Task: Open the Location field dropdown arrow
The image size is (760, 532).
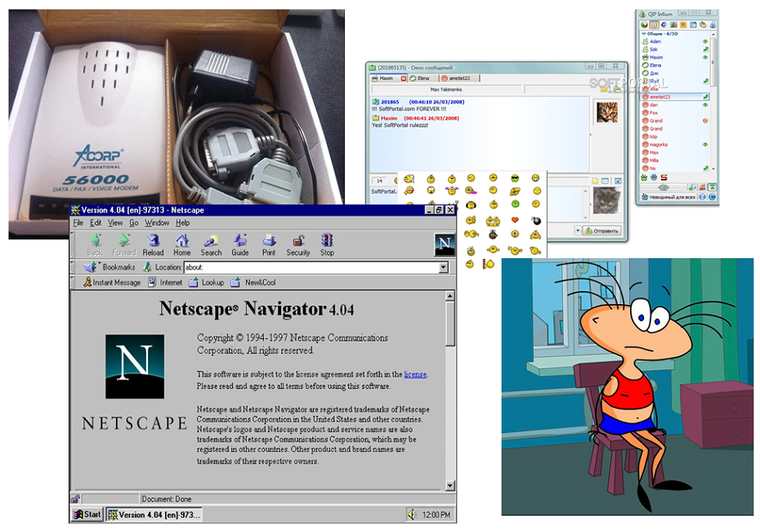Action: click(443, 267)
